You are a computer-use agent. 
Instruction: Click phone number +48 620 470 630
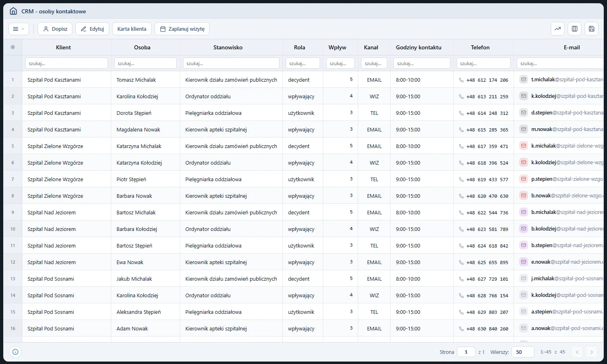tap(487, 196)
